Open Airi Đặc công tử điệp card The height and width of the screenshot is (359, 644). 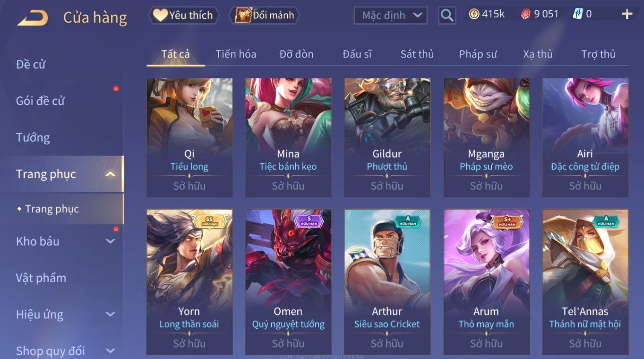(585, 137)
